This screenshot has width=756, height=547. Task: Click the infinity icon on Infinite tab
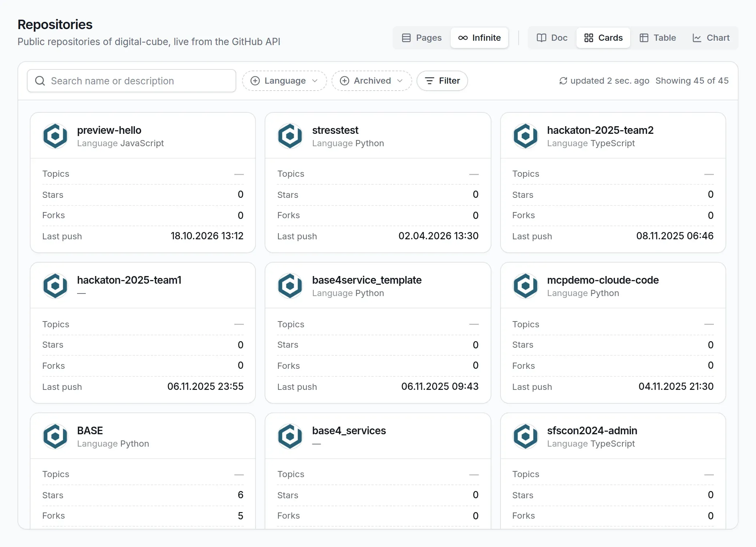coord(463,38)
